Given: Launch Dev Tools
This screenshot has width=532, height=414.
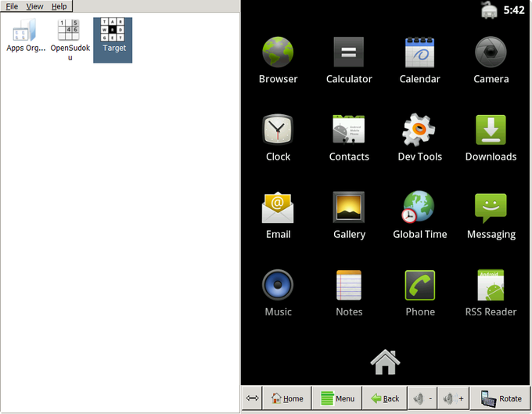Looking at the screenshot, I should 419,138.
